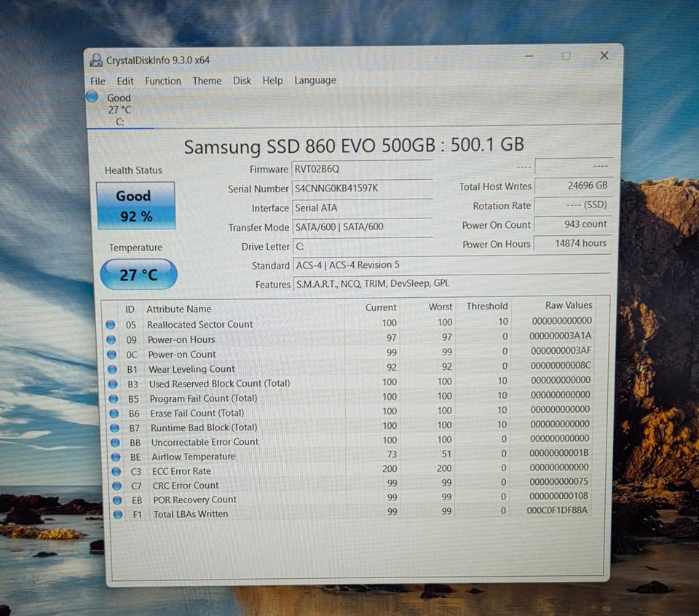Select the Wear Leveling Count attribute name

click(191, 369)
